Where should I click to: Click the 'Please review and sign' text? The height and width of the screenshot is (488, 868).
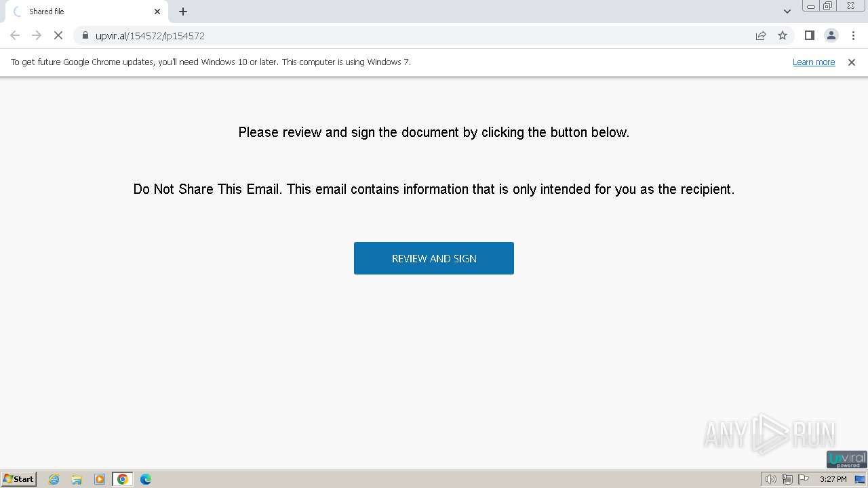434,132
